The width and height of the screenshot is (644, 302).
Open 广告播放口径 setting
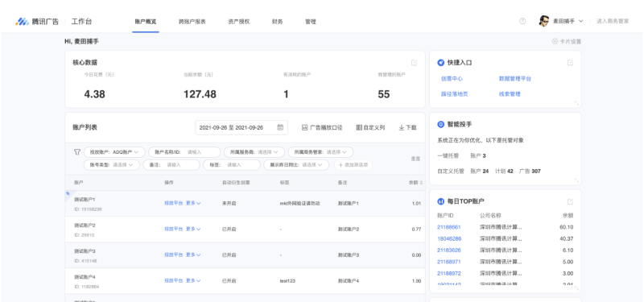coord(322,127)
